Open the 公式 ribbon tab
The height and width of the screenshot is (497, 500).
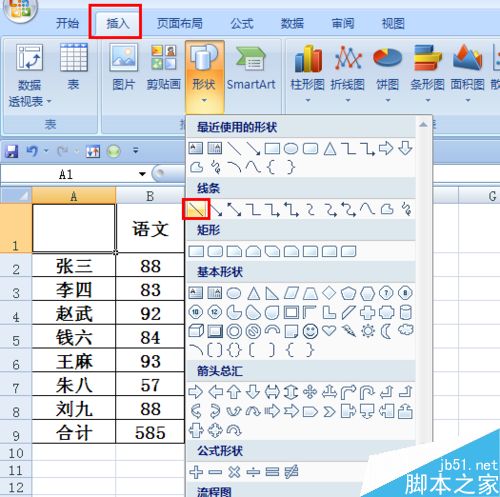[x=242, y=23]
